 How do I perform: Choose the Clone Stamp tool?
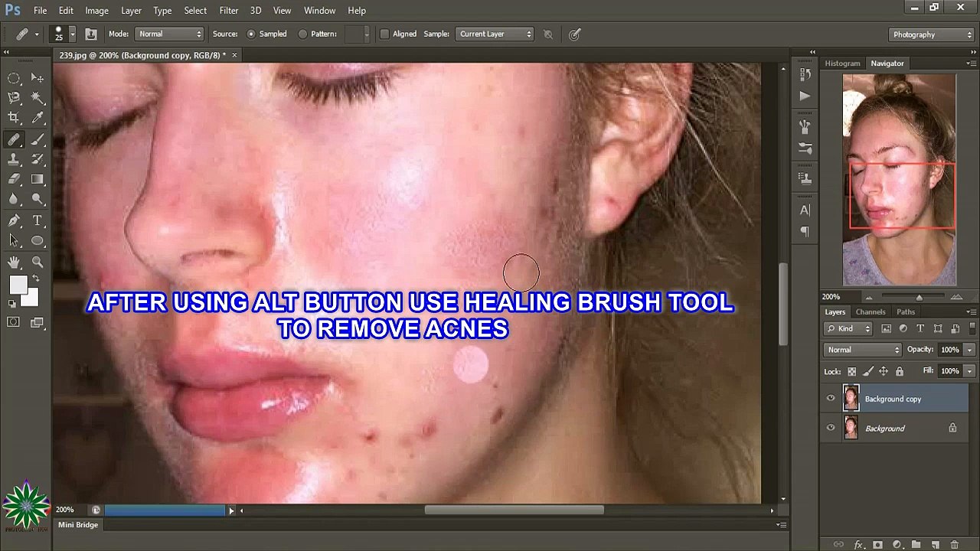tap(14, 159)
